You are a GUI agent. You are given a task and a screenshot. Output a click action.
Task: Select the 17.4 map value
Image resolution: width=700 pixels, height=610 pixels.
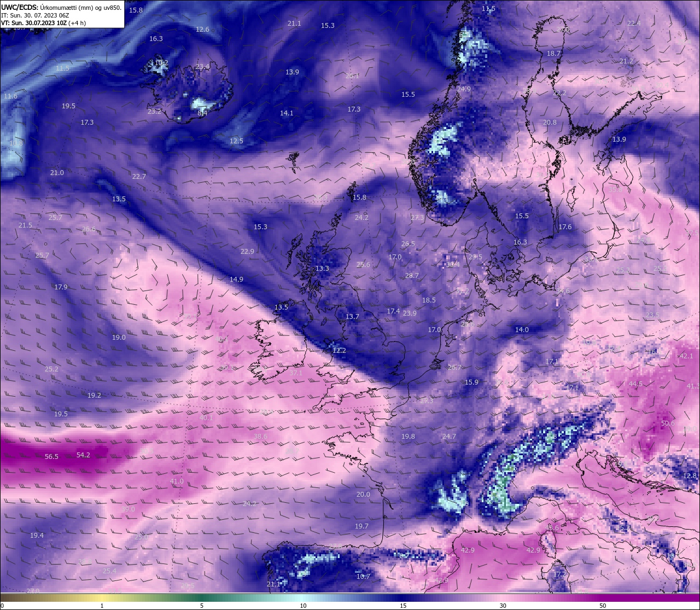[x=393, y=311]
